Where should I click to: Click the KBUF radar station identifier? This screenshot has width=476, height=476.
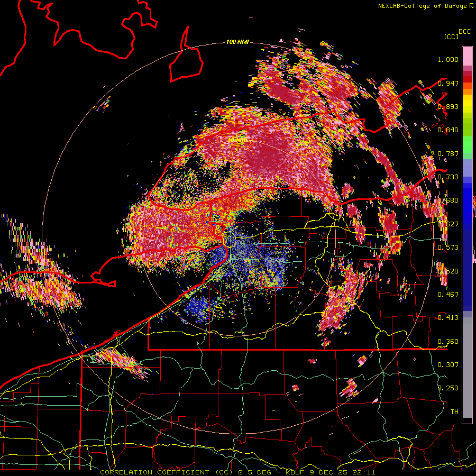click(x=296, y=472)
